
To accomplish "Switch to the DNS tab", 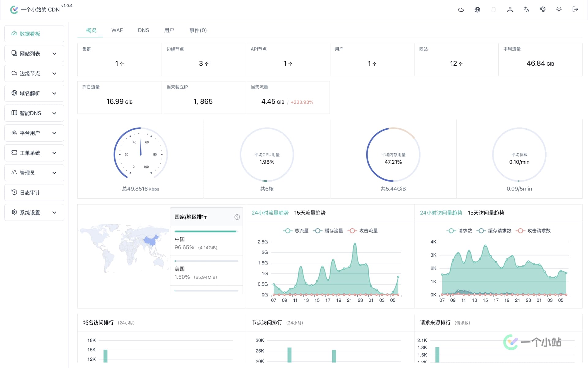I will pos(143,30).
